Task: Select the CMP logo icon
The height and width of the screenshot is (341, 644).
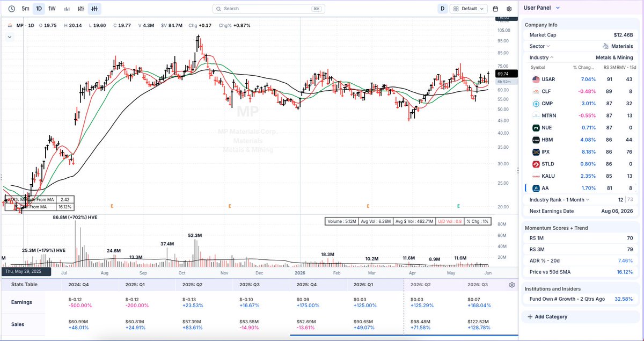Action: point(536,103)
